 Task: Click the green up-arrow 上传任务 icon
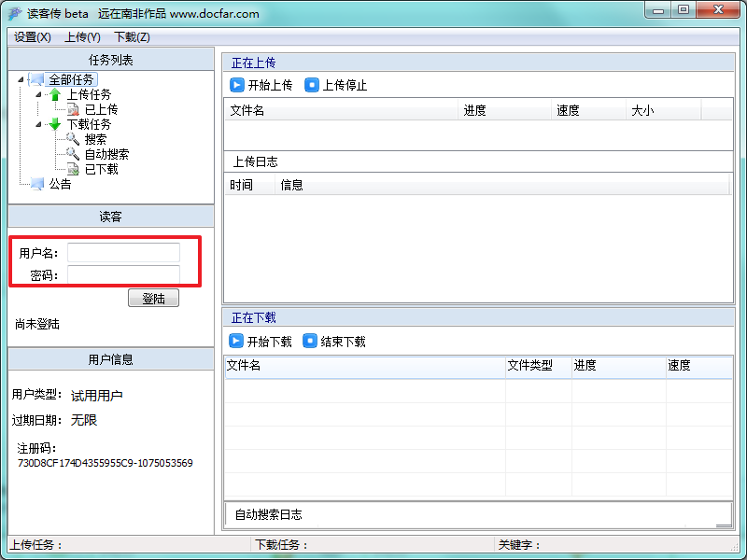coord(55,95)
